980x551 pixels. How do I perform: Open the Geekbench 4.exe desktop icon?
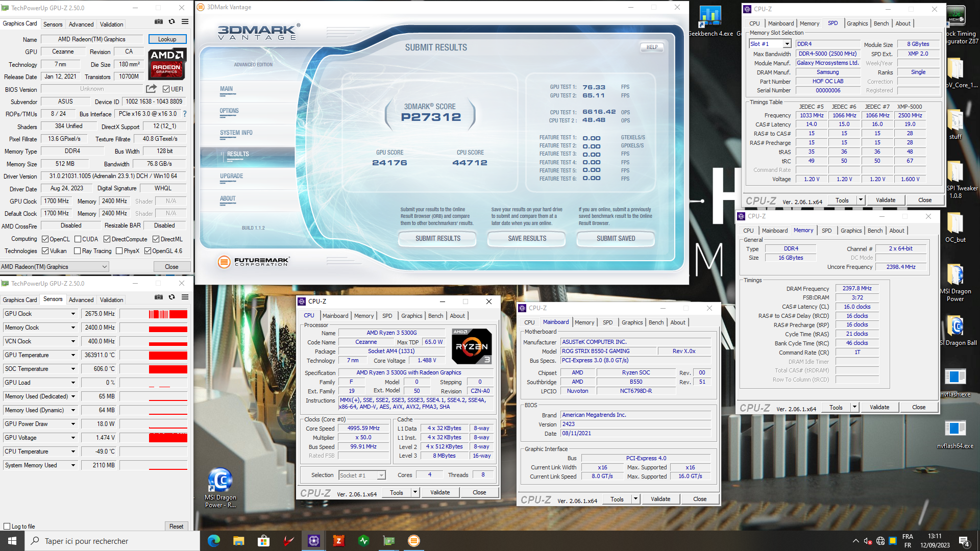pos(710,20)
